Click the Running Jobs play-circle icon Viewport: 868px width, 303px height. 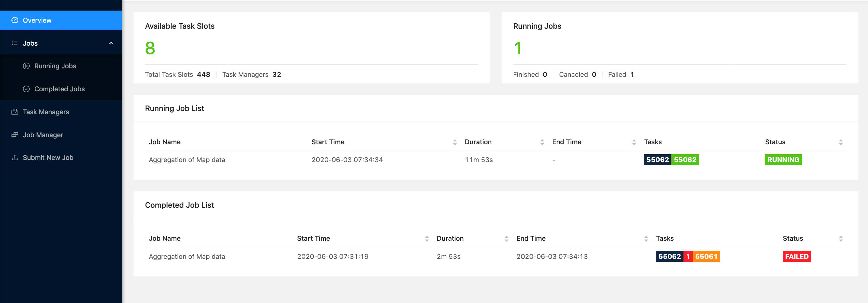point(26,66)
